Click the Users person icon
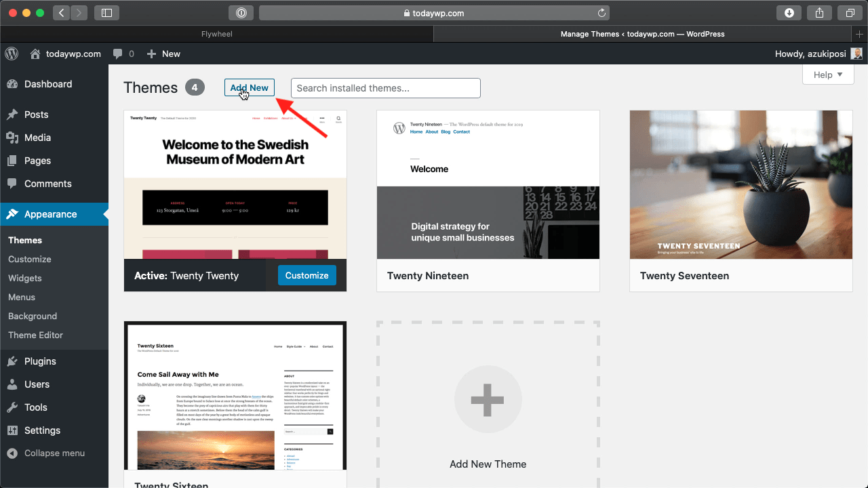This screenshot has width=868, height=488. pyautogui.click(x=12, y=384)
